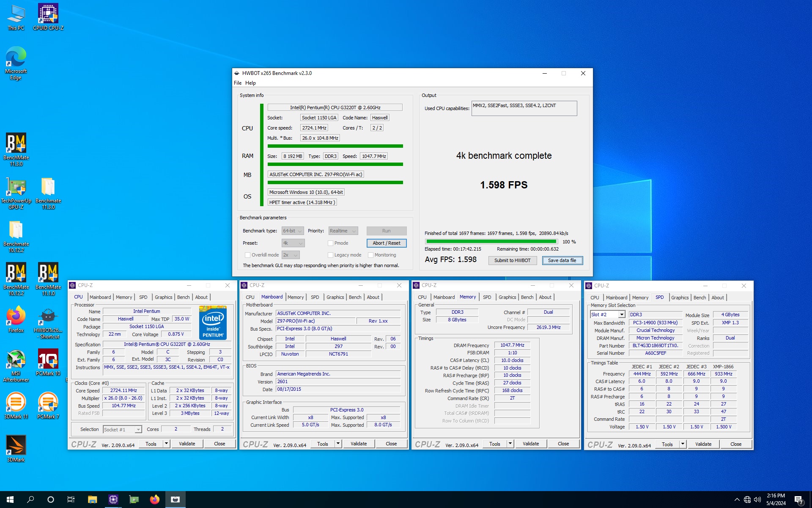Toggle Overkill mode checkbox
This screenshot has height=508, width=812.
pyautogui.click(x=247, y=255)
